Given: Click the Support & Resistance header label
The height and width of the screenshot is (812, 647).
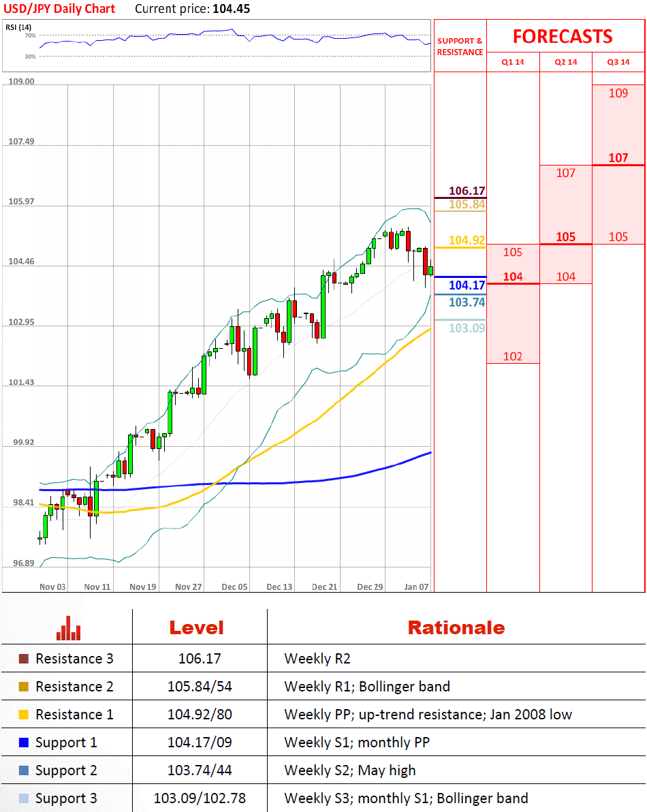Looking at the screenshot, I should (x=460, y=46).
